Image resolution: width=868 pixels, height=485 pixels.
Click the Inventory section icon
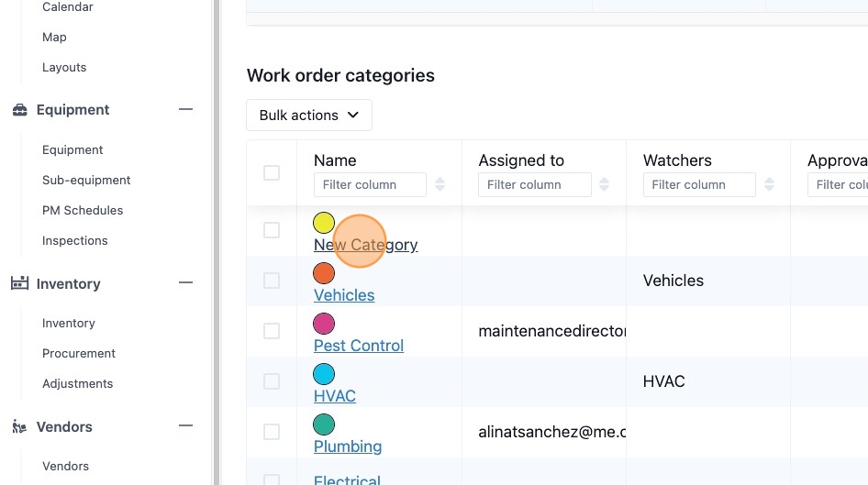pyautogui.click(x=20, y=283)
